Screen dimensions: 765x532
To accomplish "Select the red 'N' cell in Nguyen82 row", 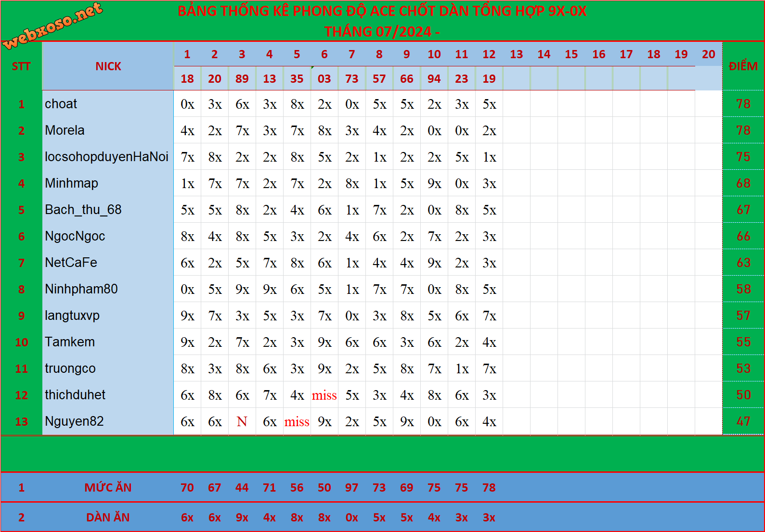I will click(x=242, y=422).
